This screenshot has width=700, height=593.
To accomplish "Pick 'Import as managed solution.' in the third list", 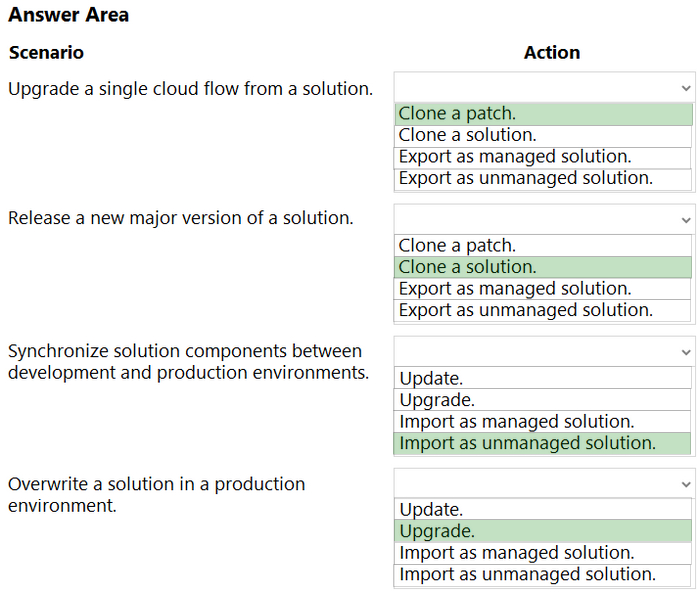I will [543, 422].
